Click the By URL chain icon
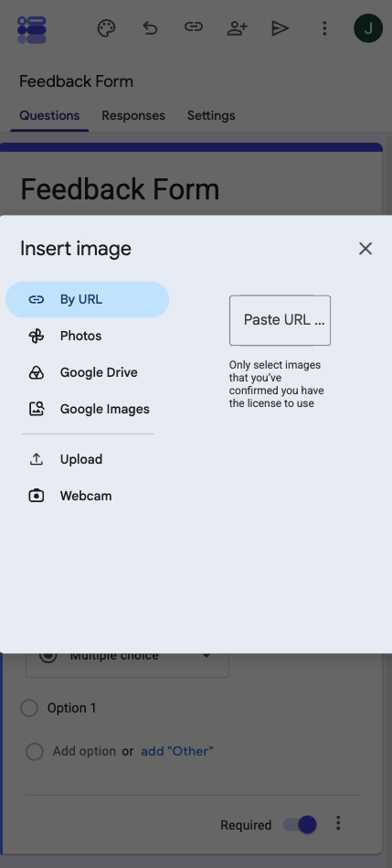The width and height of the screenshot is (392, 868). pos(37,299)
